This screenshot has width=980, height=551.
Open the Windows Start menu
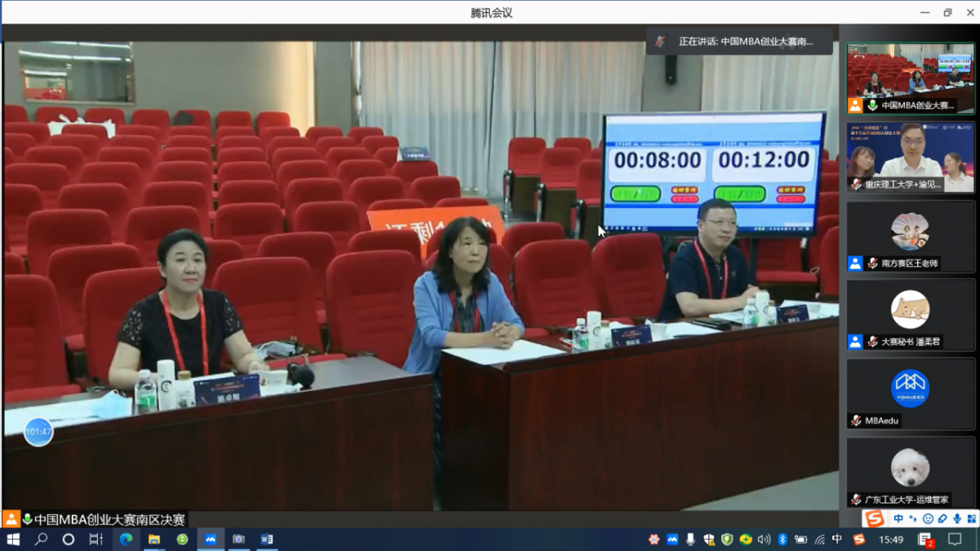[13, 540]
